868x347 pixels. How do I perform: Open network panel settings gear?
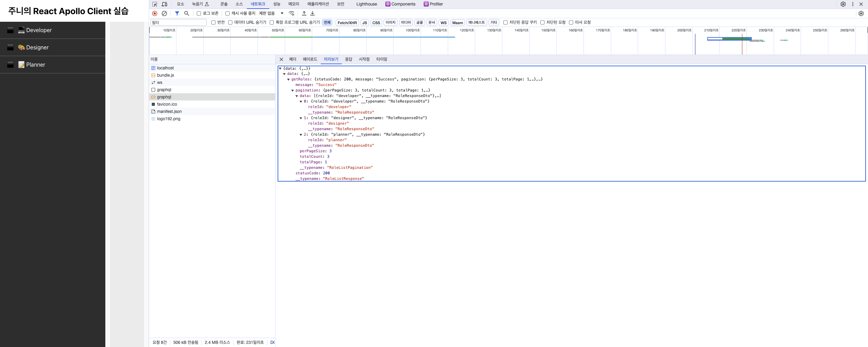861,13
